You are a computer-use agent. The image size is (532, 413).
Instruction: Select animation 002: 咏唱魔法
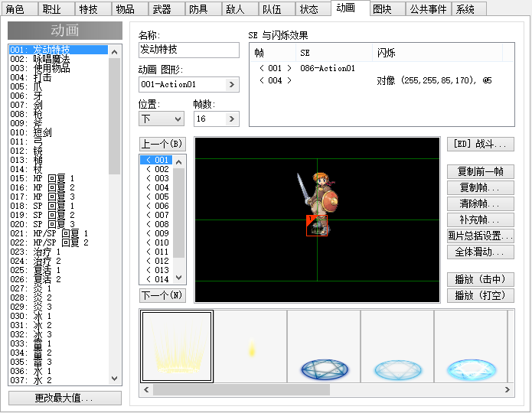(x=58, y=59)
